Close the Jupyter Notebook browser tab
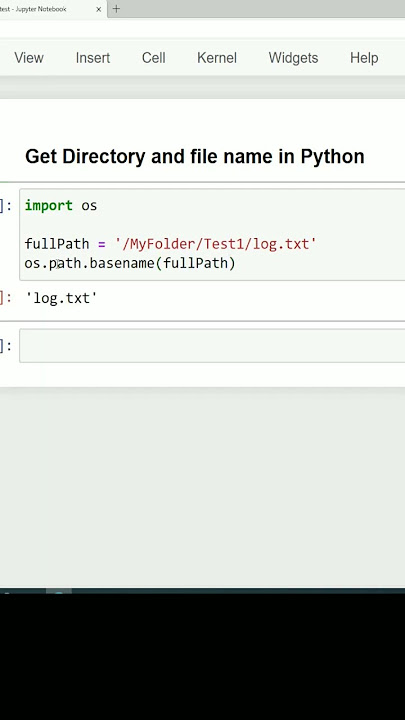405x720 pixels. tap(98, 9)
